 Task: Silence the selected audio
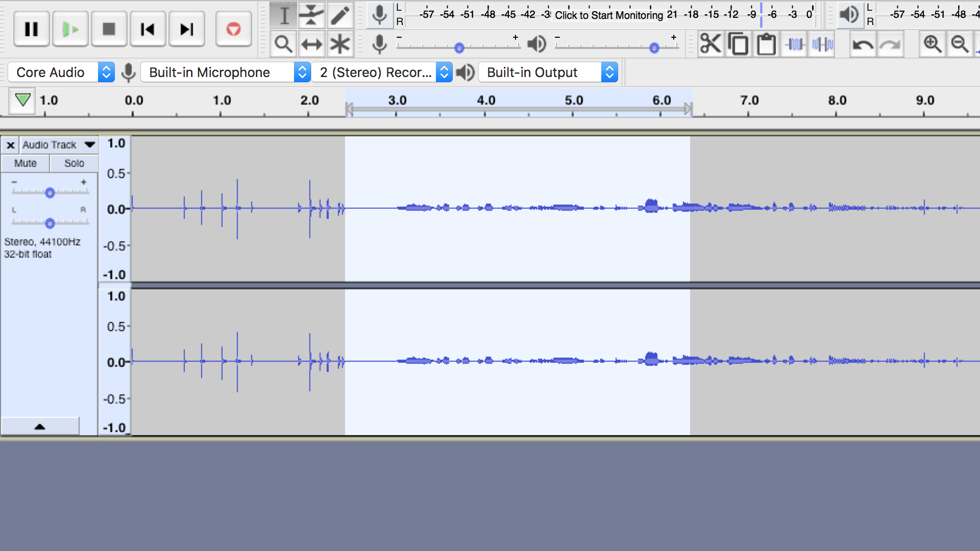click(822, 44)
